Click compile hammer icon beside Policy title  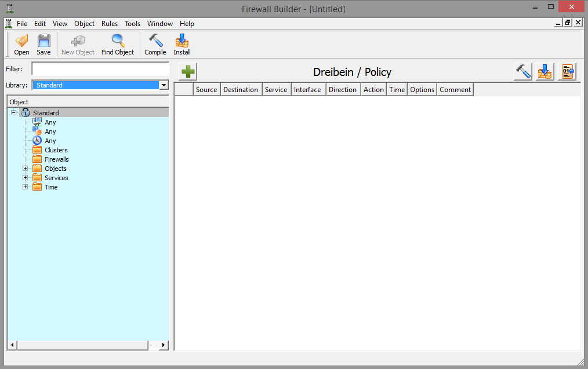click(x=522, y=72)
